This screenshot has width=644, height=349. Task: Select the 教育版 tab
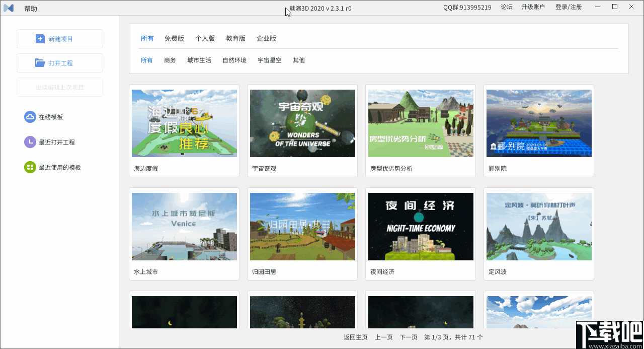[x=236, y=38]
